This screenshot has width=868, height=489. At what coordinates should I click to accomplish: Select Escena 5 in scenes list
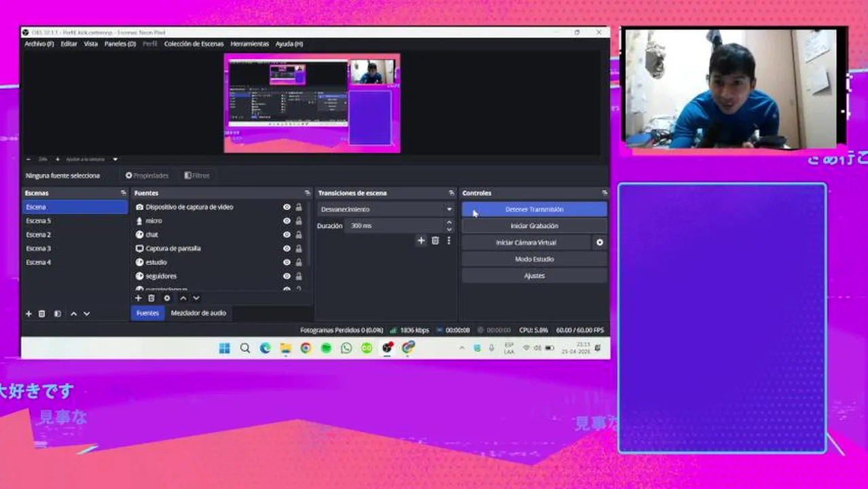pos(75,221)
